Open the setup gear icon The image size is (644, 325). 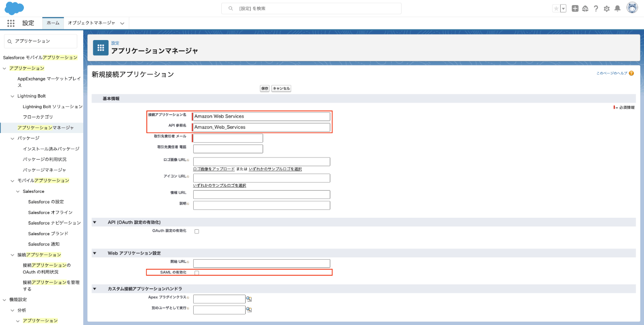pos(607,8)
